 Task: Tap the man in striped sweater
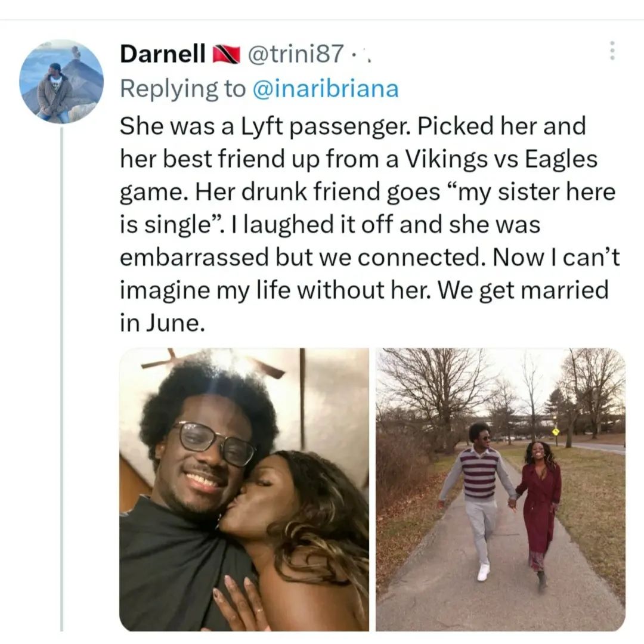point(478,499)
